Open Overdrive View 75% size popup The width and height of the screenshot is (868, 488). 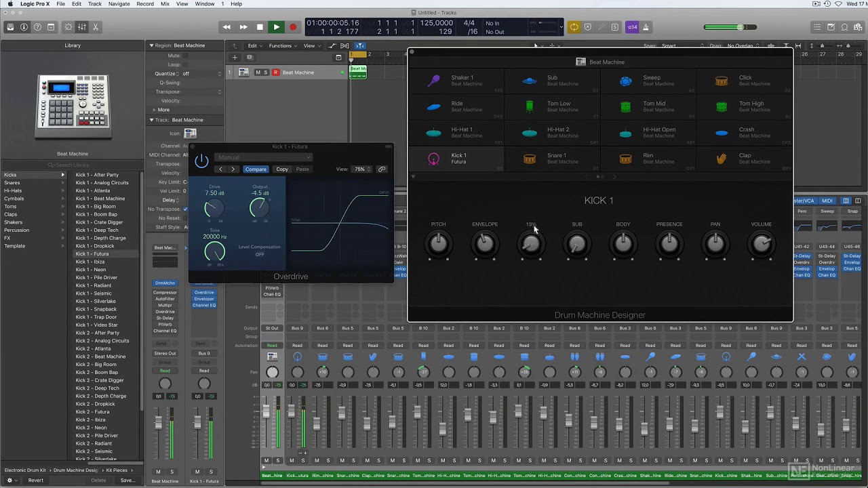[x=363, y=169]
